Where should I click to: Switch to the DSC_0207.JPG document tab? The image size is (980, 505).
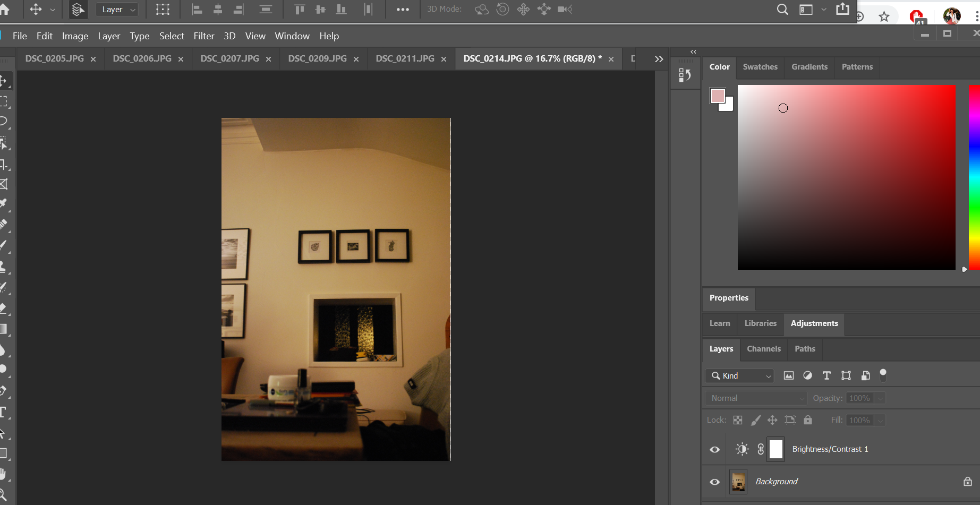pos(229,58)
